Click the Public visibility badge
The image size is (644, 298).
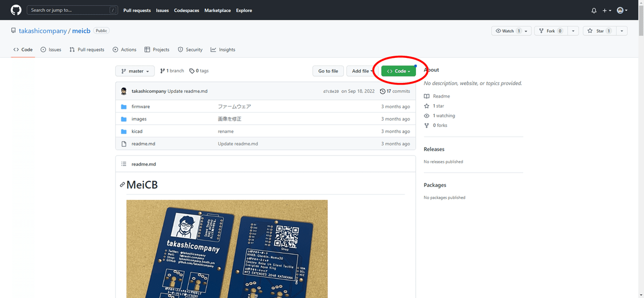click(101, 31)
